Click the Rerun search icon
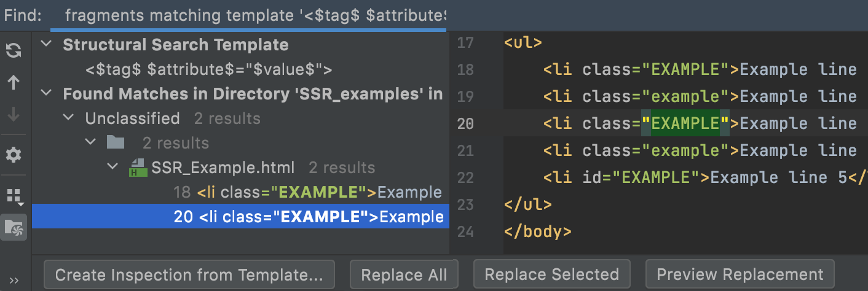The height and width of the screenshot is (291, 868). point(13,50)
